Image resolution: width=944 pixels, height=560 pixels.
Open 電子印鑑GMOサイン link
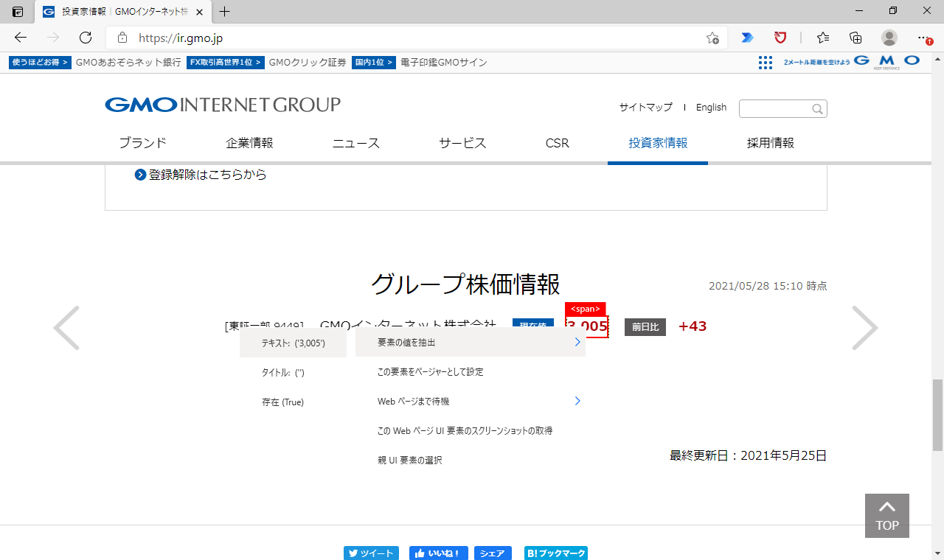(444, 63)
